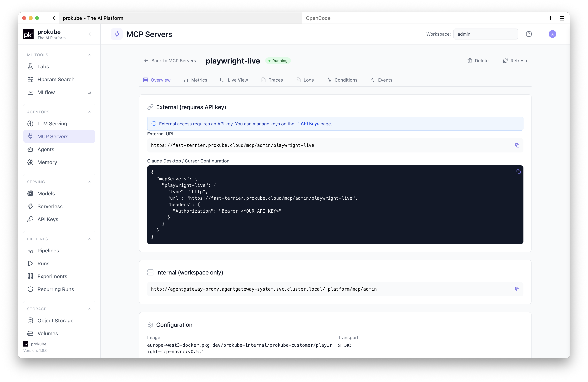
Task: Go back to MCP Servers list
Action: (x=170, y=61)
